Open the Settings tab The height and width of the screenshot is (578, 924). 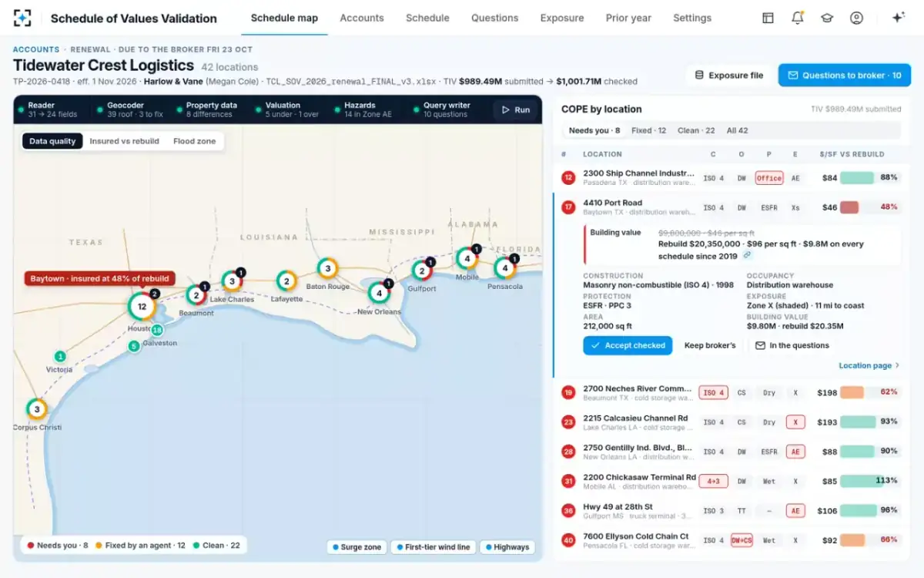tap(692, 18)
